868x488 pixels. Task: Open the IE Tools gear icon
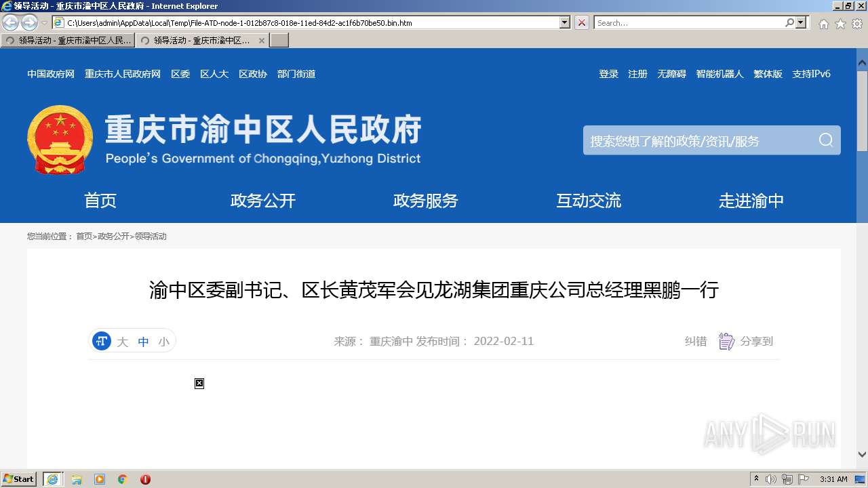click(857, 24)
